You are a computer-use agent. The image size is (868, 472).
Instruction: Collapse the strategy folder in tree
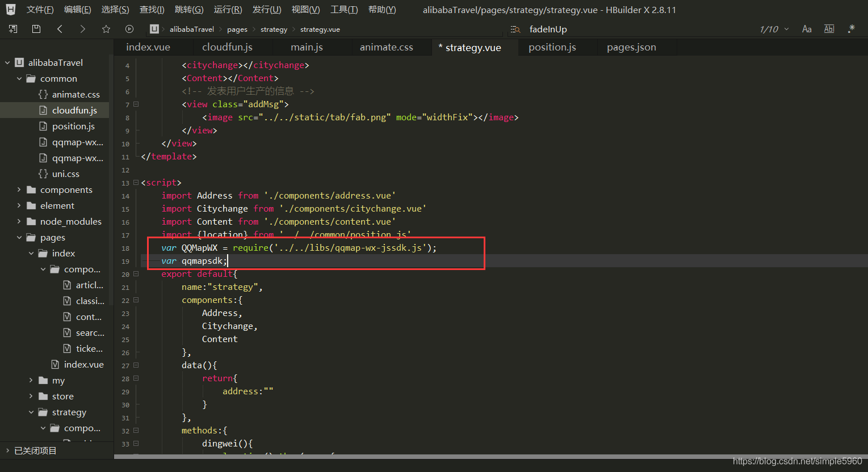31,412
